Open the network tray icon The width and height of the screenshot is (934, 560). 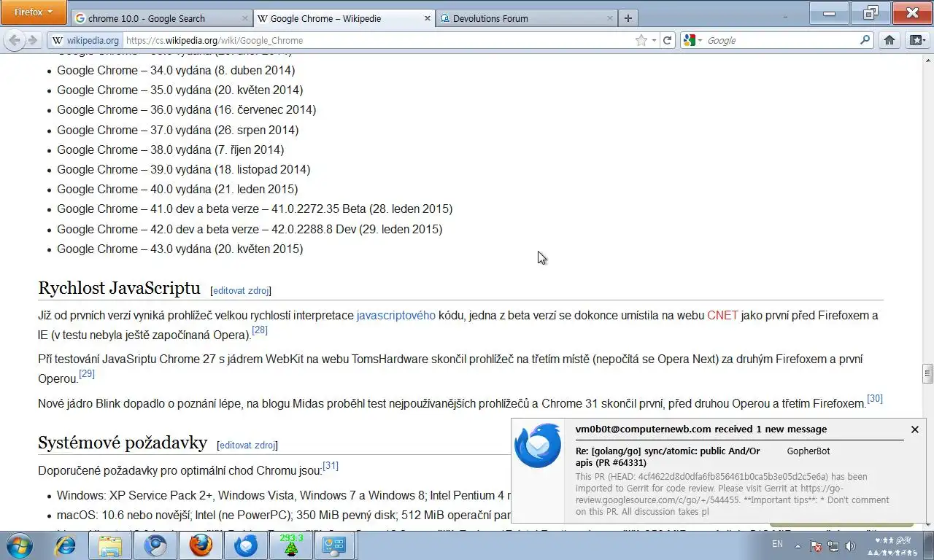[833, 545]
